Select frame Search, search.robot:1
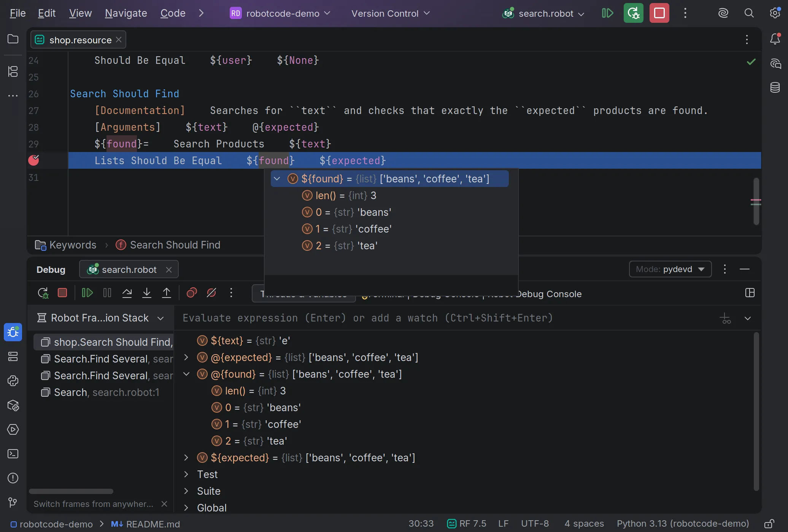Image resolution: width=788 pixels, height=532 pixels. pos(103,392)
